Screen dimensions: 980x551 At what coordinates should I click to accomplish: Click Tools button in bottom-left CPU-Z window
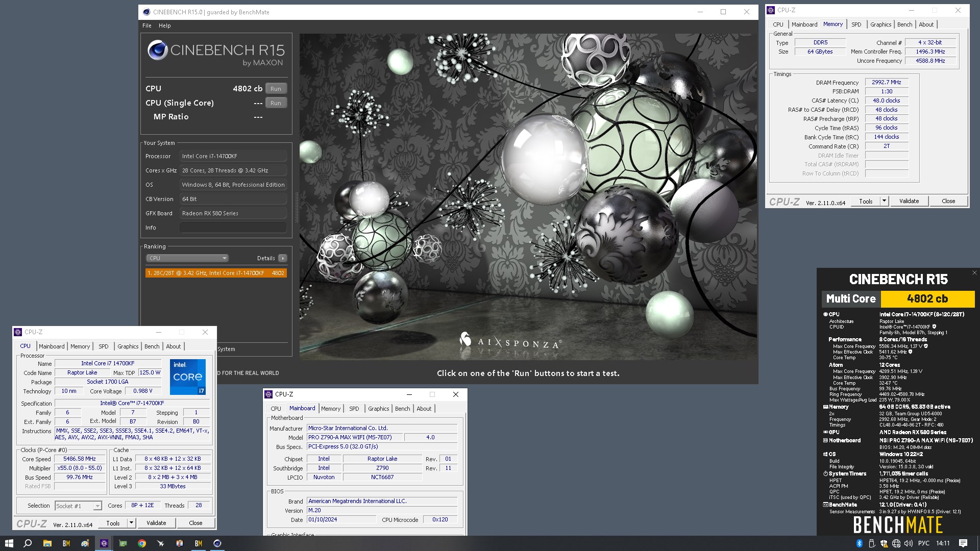tap(113, 523)
